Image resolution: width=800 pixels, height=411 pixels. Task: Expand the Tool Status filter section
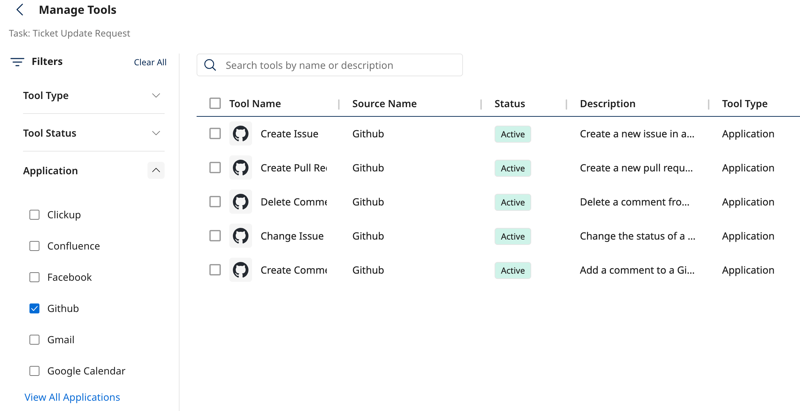click(x=156, y=133)
